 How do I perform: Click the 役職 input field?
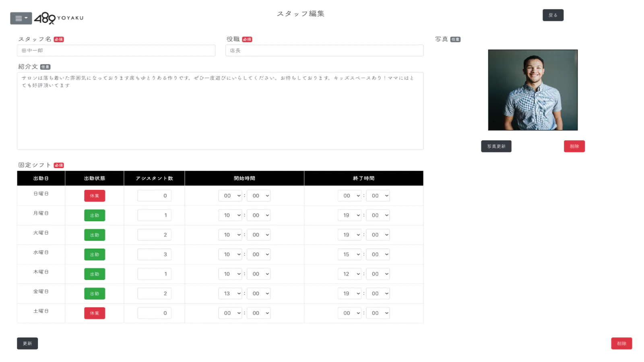(x=324, y=50)
